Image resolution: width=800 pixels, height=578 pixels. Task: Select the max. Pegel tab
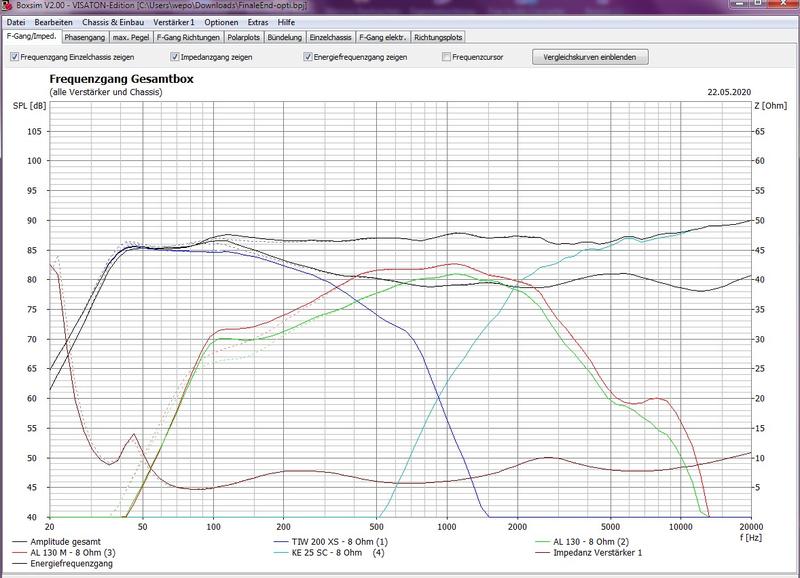pos(131,37)
